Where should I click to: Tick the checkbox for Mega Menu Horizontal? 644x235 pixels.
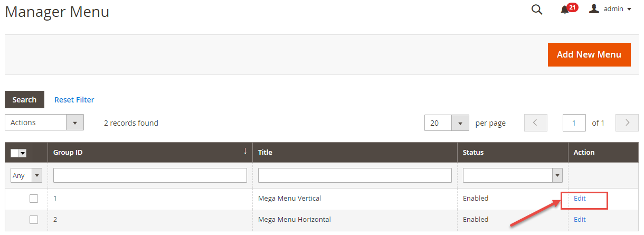pyautogui.click(x=34, y=220)
